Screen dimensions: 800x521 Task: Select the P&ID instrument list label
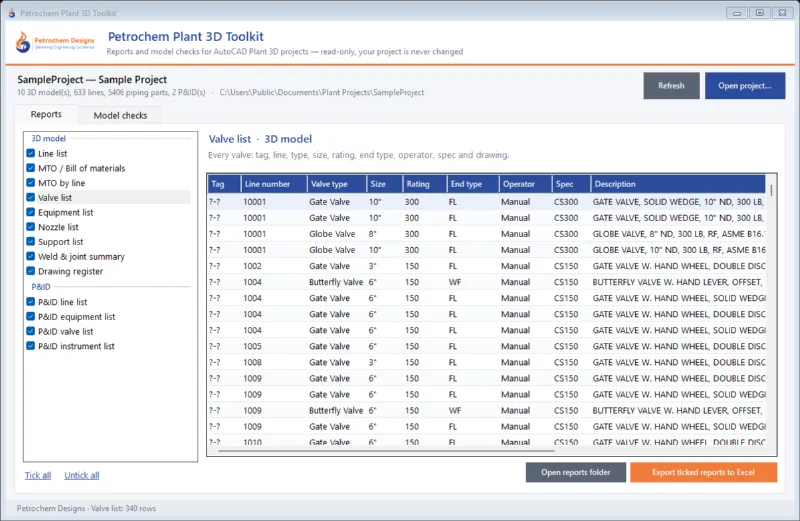click(76, 347)
